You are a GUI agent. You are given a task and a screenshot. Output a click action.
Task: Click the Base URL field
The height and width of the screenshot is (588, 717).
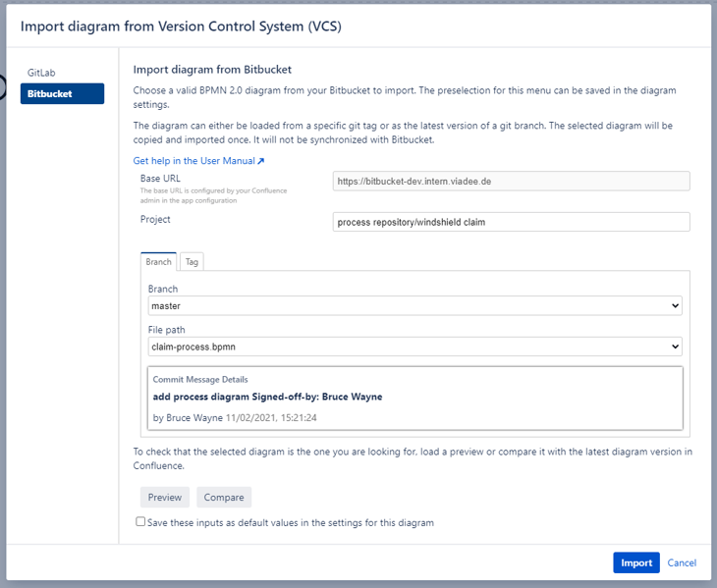tap(511, 182)
